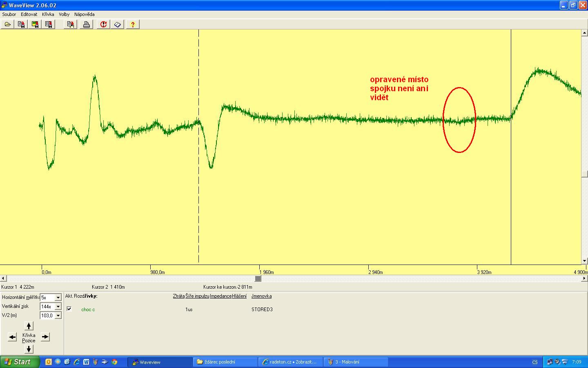The height and width of the screenshot is (368, 588).
Task: Open the Křivka menu
Action: click(48, 14)
